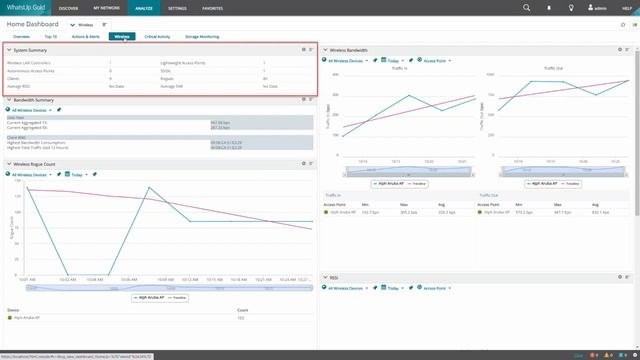Open Wireless Rogue Count panel menu icon
Image resolution: width=640 pixels, height=360 pixels.
click(x=311, y=163)
